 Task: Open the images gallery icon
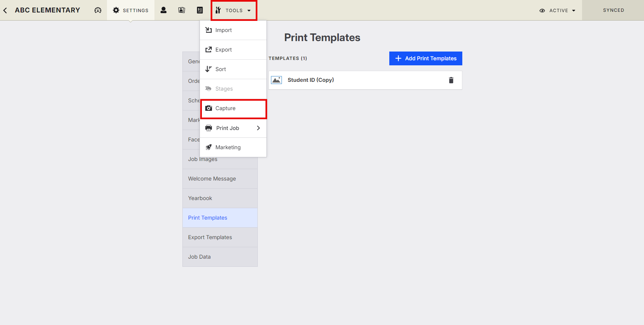(182, 10)
